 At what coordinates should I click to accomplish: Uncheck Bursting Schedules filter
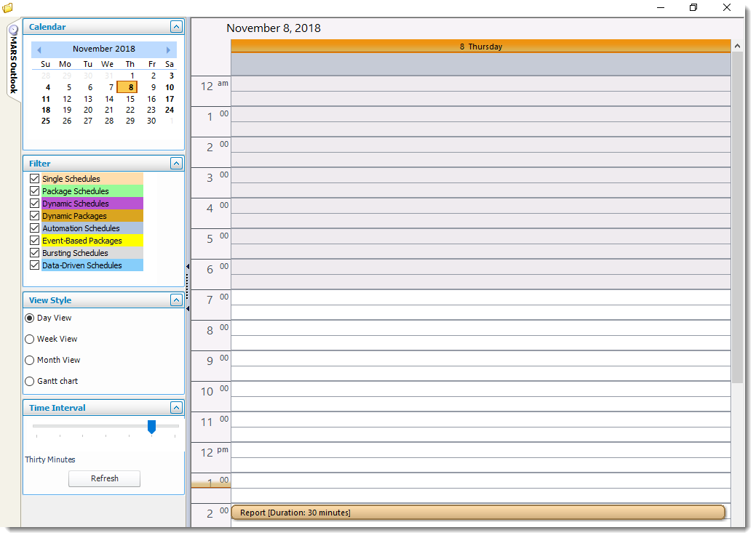point(34,253)
